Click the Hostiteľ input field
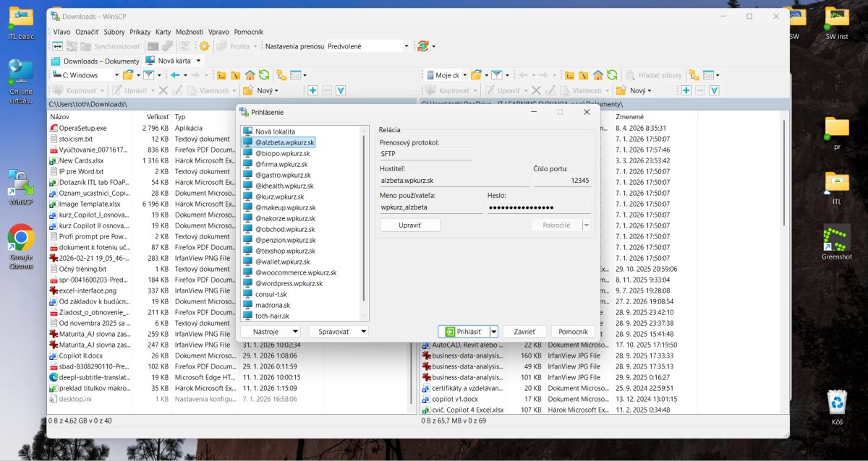Image resolution: width=868 pixels, height=461 pixels. coord(455,181)
